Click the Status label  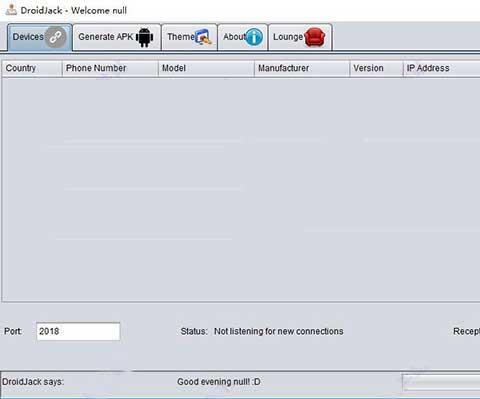(x=194, y=331)
